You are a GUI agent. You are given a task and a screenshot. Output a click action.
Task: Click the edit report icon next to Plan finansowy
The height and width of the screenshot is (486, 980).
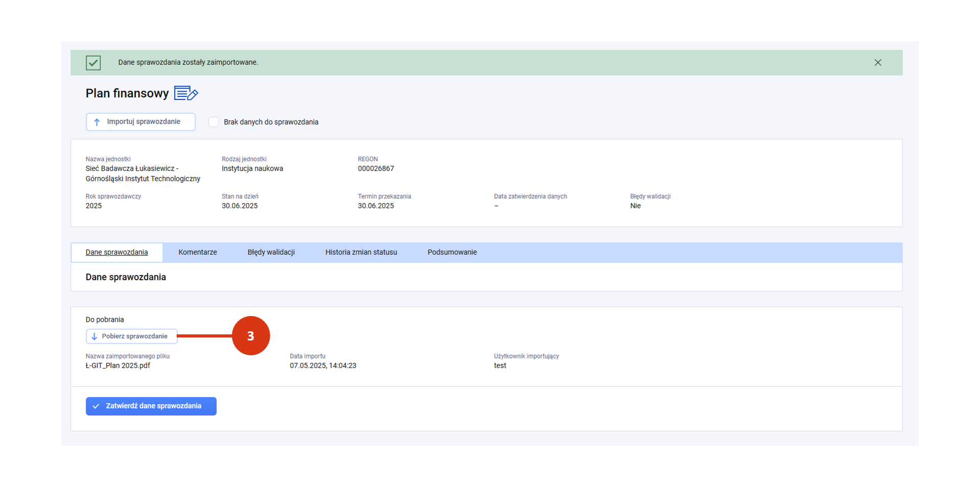186,93
